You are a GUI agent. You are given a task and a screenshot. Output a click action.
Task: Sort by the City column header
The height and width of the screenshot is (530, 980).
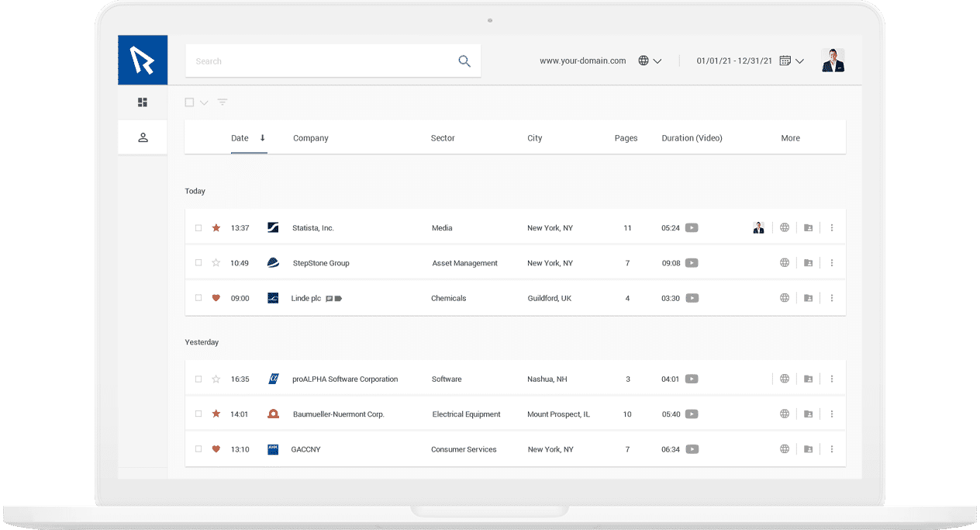[x=535, y=138]
